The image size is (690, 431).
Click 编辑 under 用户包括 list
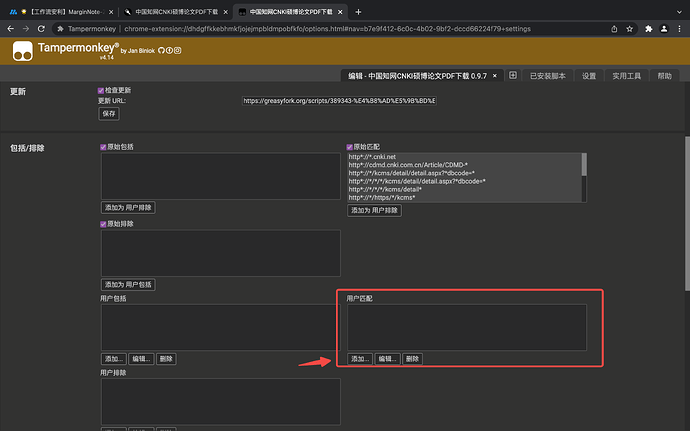click(x=141, y=359)
